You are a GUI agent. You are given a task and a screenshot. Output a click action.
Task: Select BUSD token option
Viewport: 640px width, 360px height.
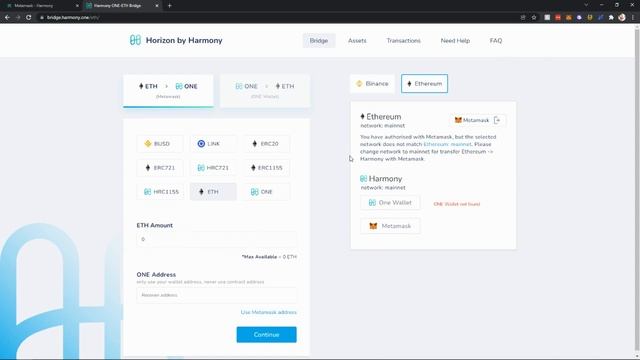click(160, 144)
